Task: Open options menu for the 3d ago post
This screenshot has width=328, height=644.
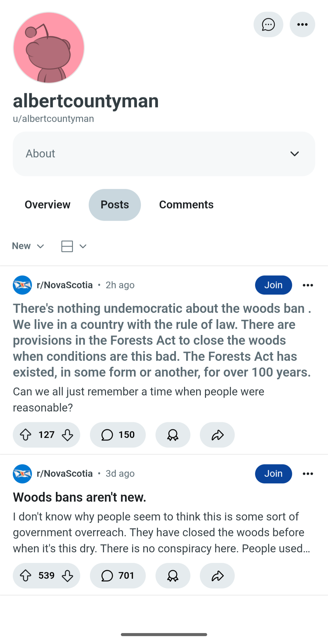Action: click(x=308, y=474)
